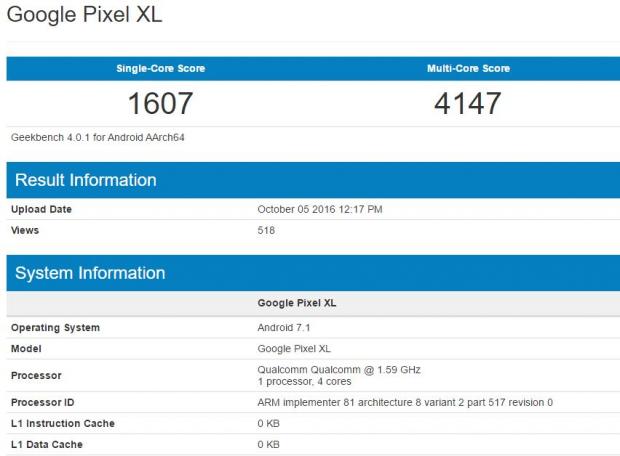The image size is (620, 456).
Task: Click the L1 Instruction Cache row label
Action: 62,423
